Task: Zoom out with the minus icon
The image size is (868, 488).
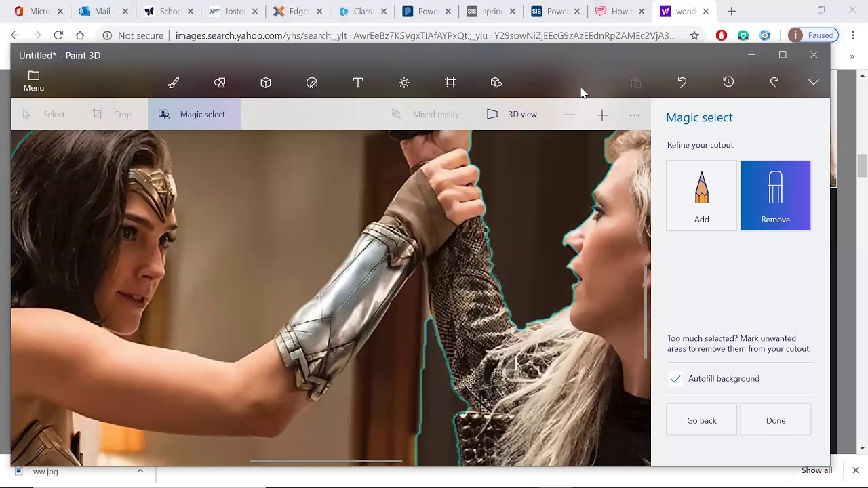Action: point(569,115)
